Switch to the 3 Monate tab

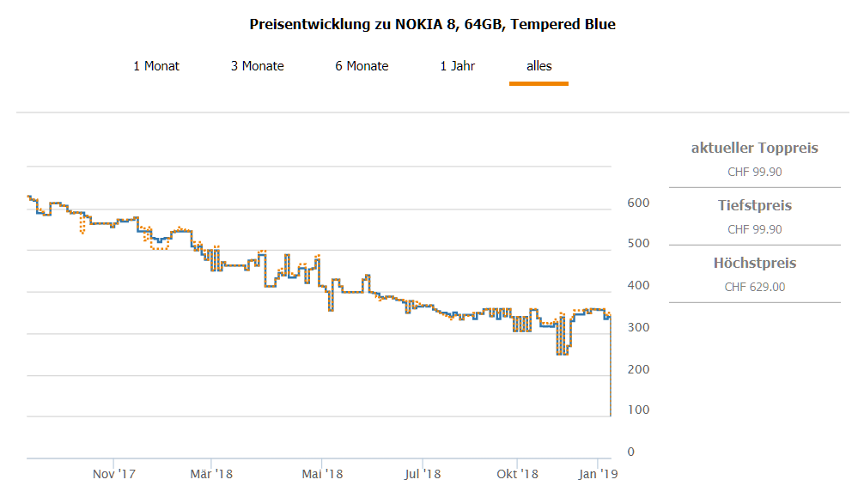click(x=258, y=66)
